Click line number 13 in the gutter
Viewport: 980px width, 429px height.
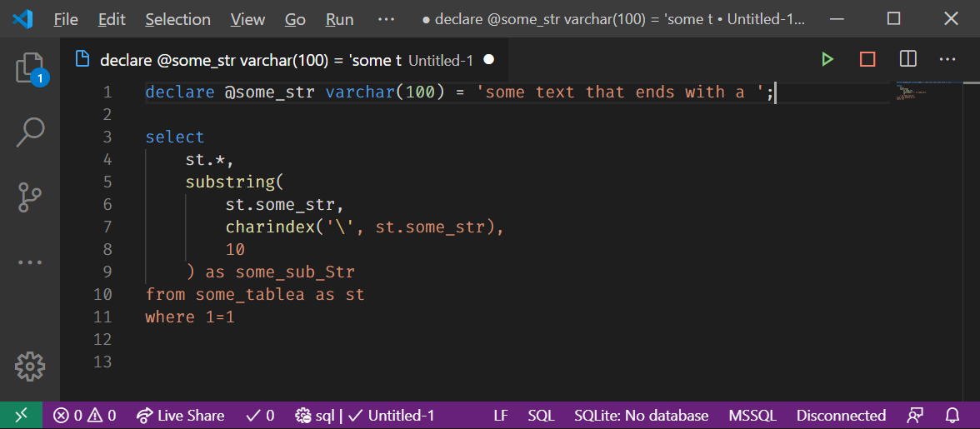tap(102, 362)
